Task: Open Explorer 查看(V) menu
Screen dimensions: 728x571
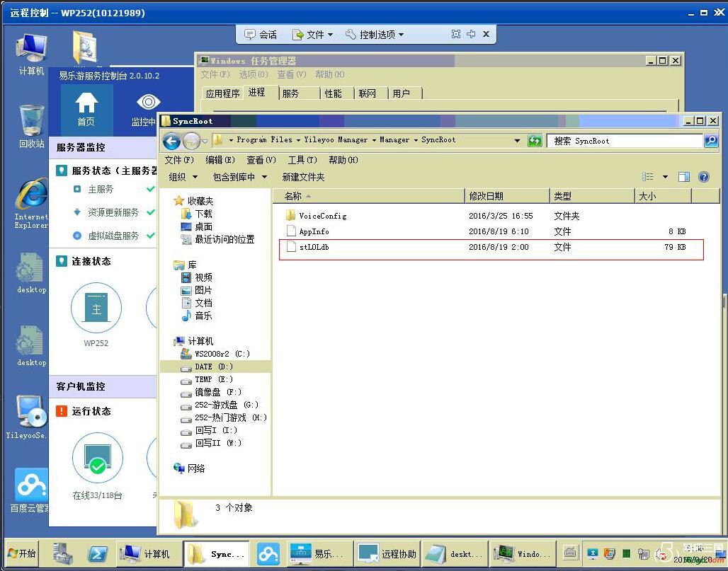Action: pos(261,160)
